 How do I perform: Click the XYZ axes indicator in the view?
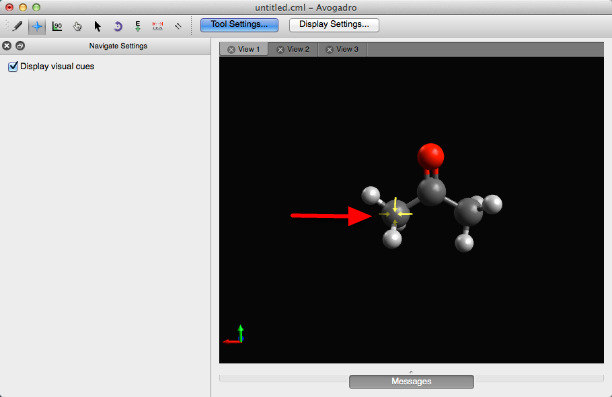tap(233, 335)
